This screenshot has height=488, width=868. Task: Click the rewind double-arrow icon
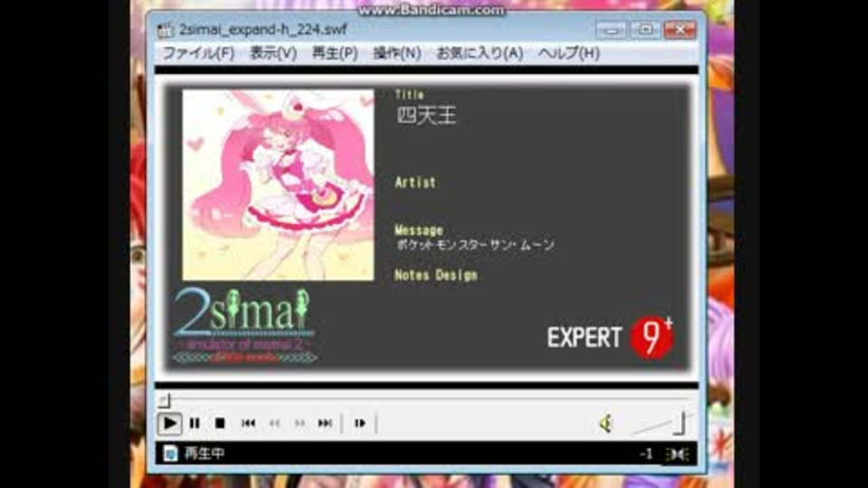(x=275, y=423)
